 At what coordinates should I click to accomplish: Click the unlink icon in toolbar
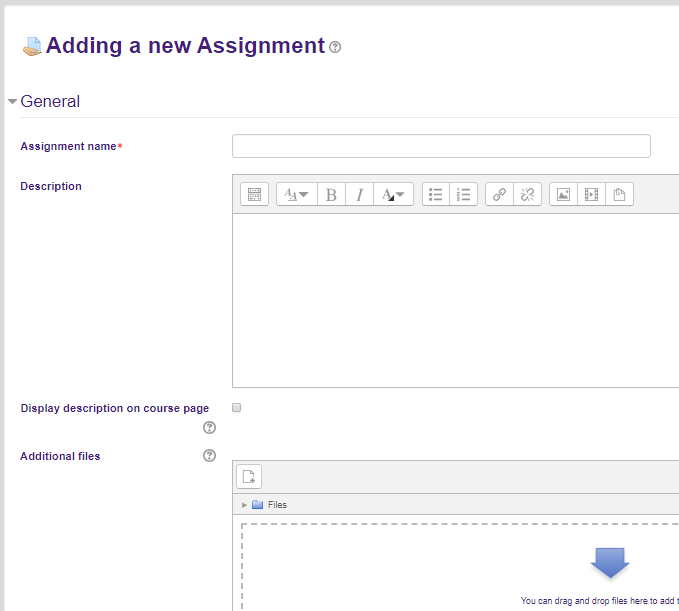(x=527, y=195)
